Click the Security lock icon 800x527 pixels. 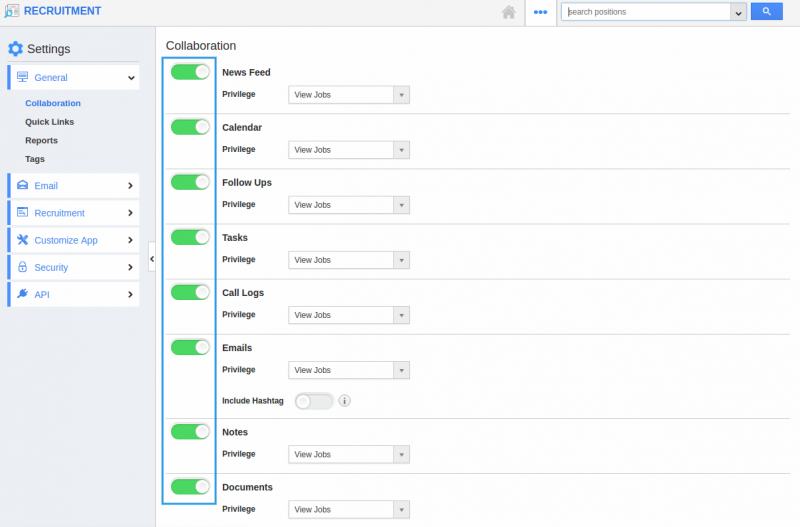(x=22, y=267)
